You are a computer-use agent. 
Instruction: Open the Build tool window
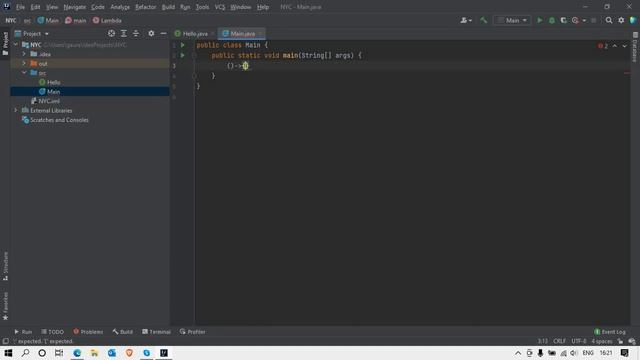point(122,332)
